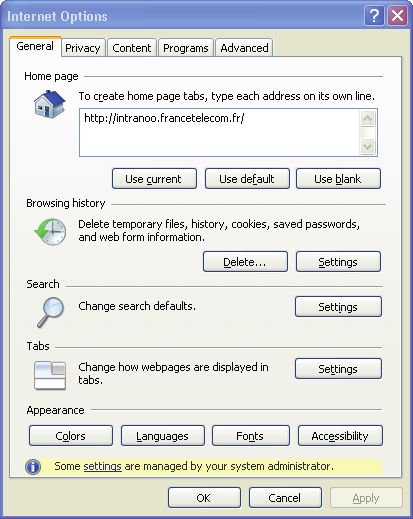Click the Tabs window icon
413x519 pixels.
(x=50, y=375)
